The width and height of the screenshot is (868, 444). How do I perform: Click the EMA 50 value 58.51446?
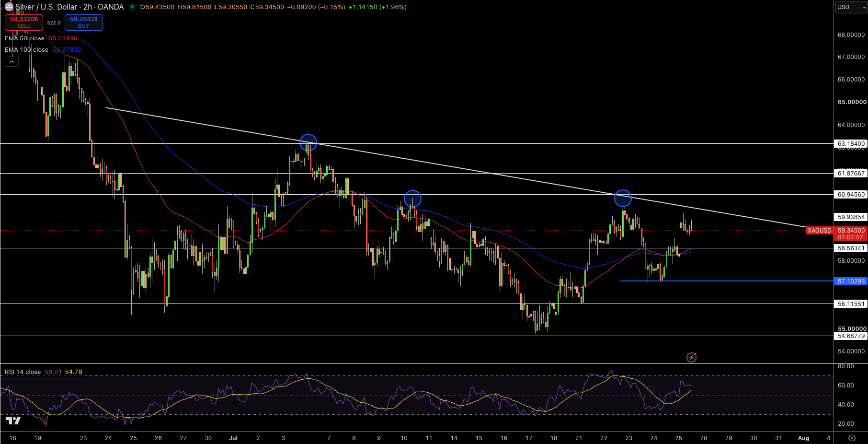[63, 38]
